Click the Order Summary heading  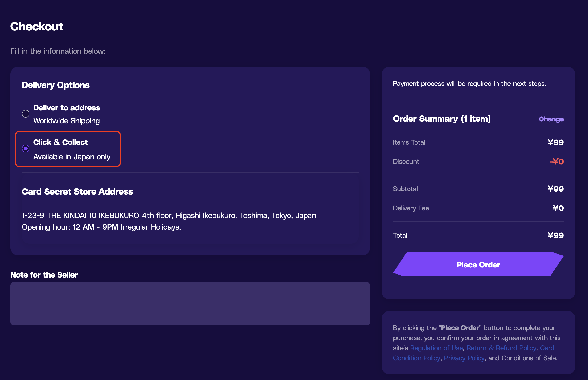tap(442, 119)
